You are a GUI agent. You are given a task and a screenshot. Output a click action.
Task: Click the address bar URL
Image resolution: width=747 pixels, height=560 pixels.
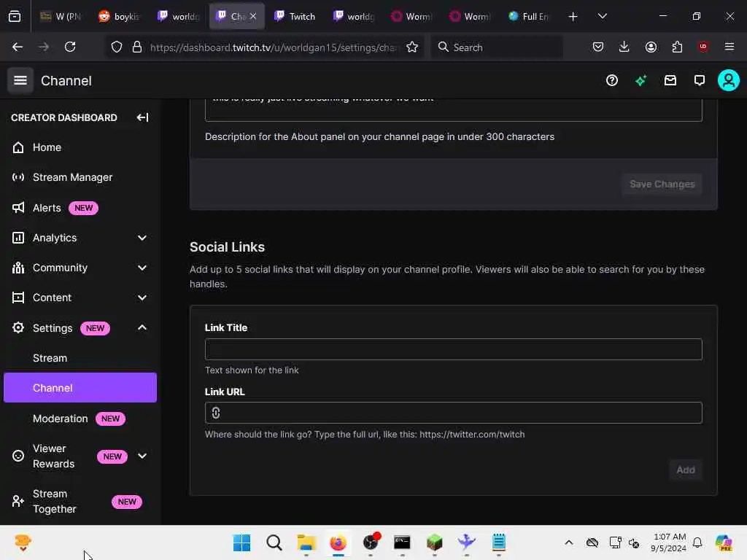click(x=273, y=47)
